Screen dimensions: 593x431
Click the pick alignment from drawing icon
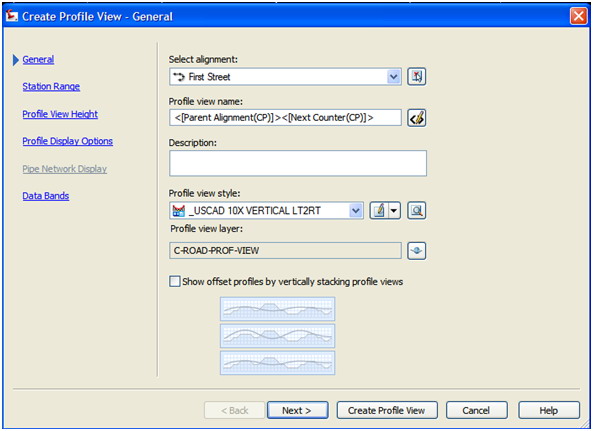tap(416, 77)
